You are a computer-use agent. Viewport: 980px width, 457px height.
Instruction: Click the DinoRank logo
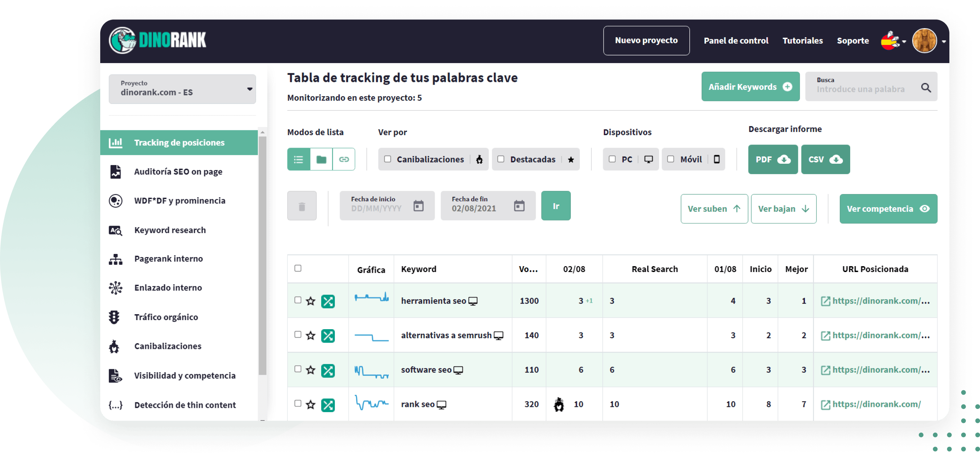coord(158,40)
